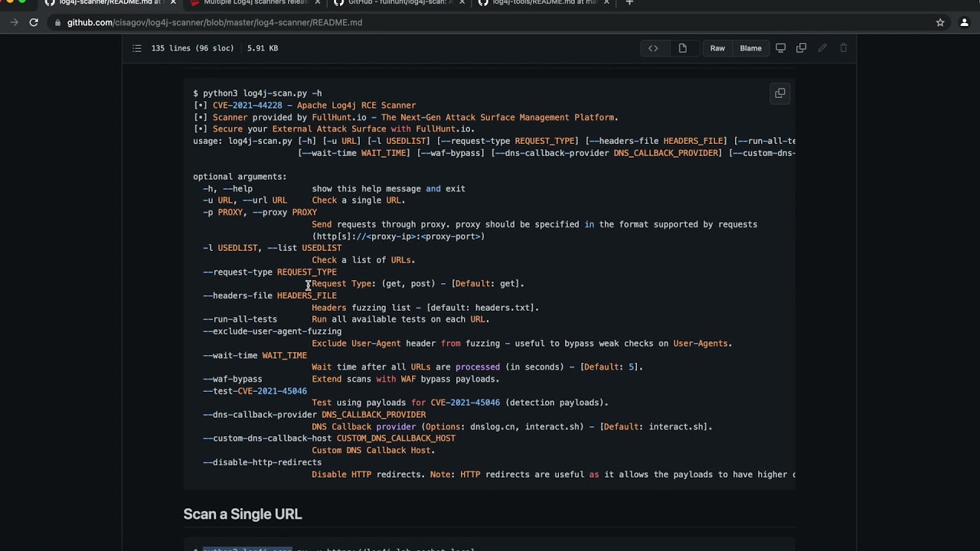The image size is (980, 551).
Task: Click 'Custom DNS Callback Host.' description
Action: pos(374,451)
